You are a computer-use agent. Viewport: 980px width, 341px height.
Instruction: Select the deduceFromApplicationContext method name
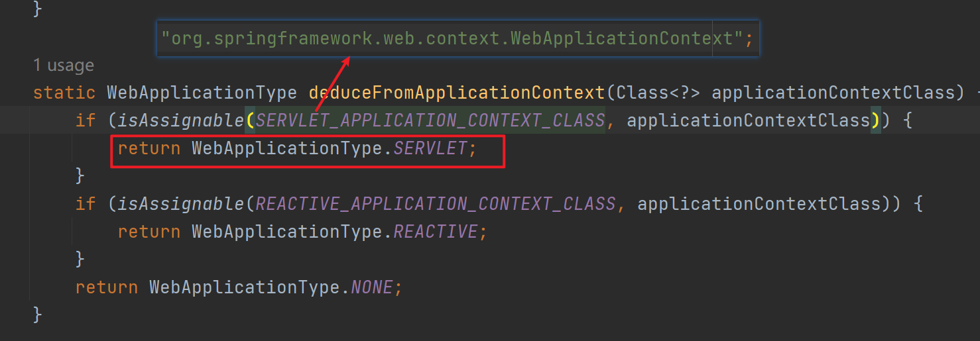tap(457, 93)
